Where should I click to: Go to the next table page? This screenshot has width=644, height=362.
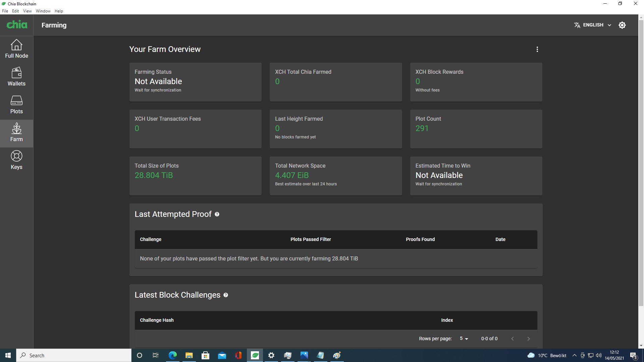(528, 339)
